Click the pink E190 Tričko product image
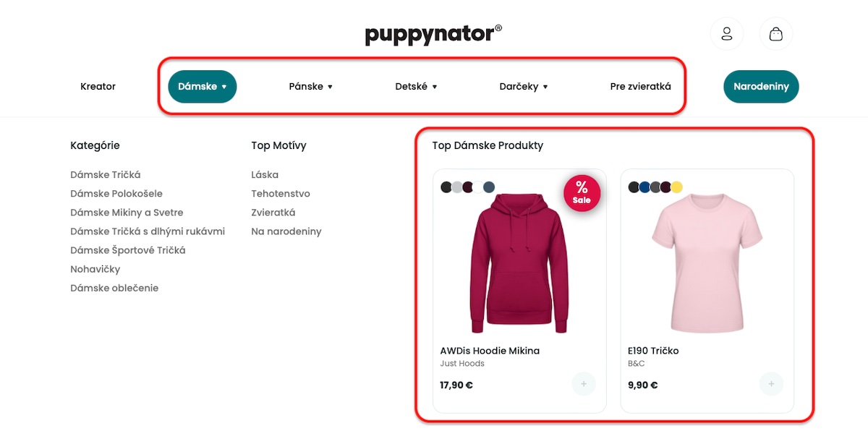This screenshot has height=431, width=868. pos(707,264)
